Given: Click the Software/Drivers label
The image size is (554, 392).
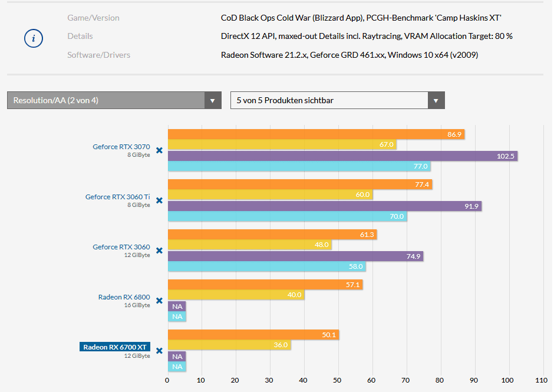Looking at the screenshot, I should [98, 55].
